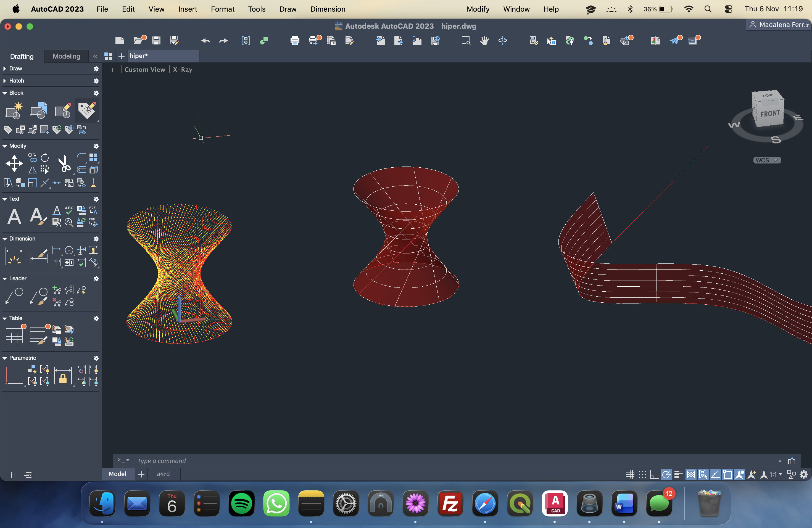Switch to the Modeling tab
Viewport: 812px width, 528px height.
point(66,56)
